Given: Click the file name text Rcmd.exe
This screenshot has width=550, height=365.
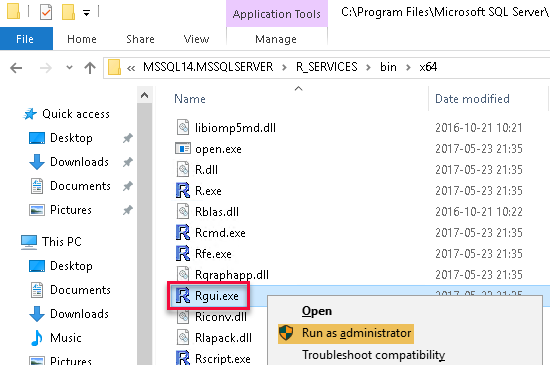Looking at the screenshot, I should [220, 233].
